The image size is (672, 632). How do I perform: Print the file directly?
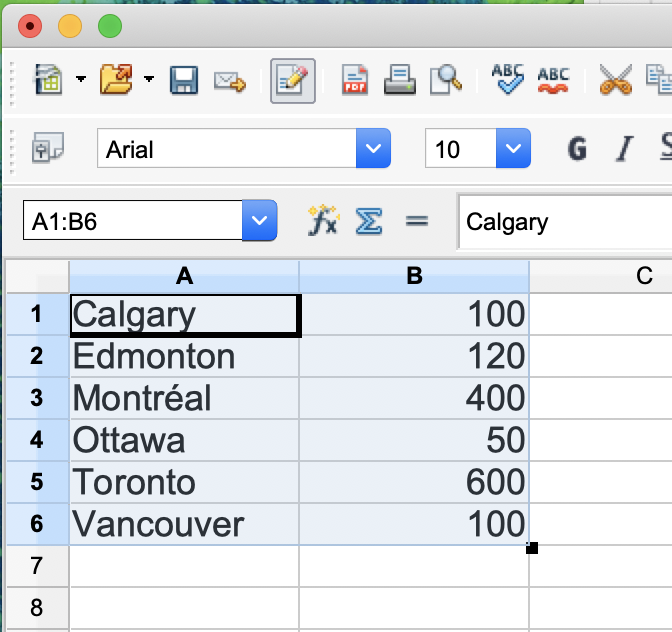(x=399, y=80)
